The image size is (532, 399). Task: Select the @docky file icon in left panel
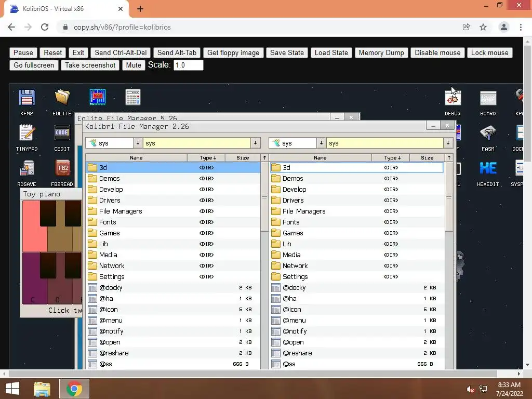click(92, 288)
